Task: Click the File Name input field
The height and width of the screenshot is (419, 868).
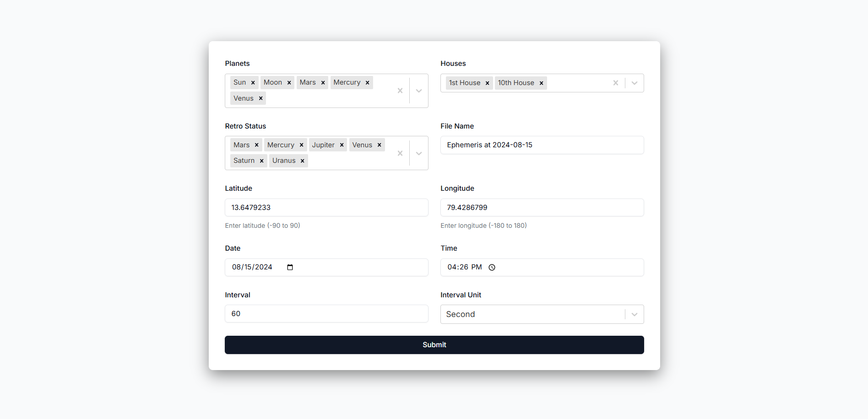Action: click(x=542, y=145)
